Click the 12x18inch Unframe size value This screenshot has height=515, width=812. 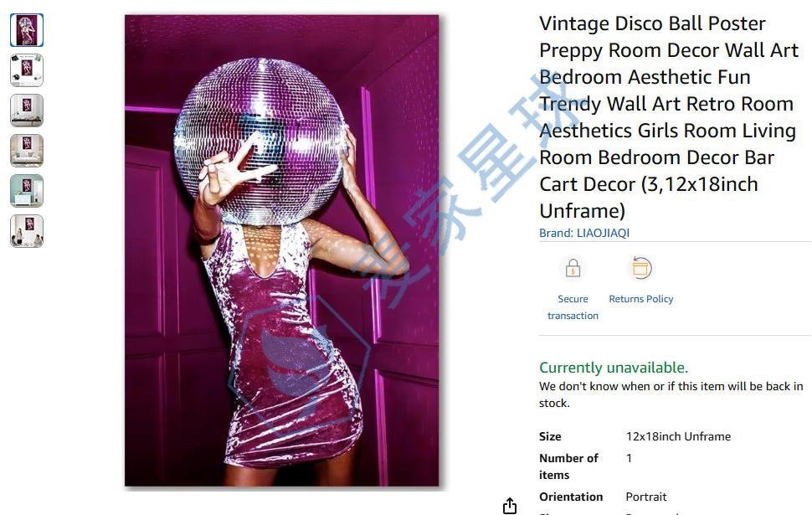point(678,436)
